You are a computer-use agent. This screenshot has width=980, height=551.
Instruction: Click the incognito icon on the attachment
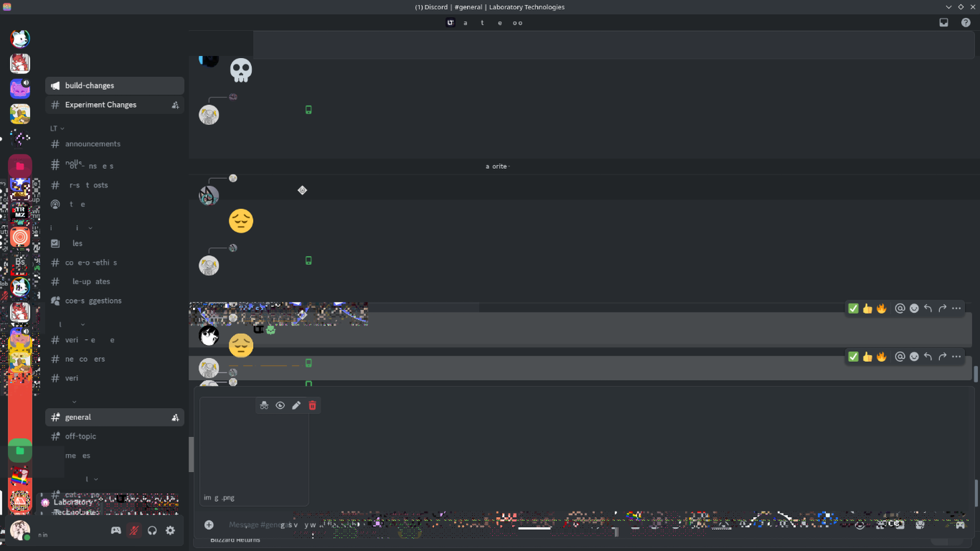pos(264,405)
